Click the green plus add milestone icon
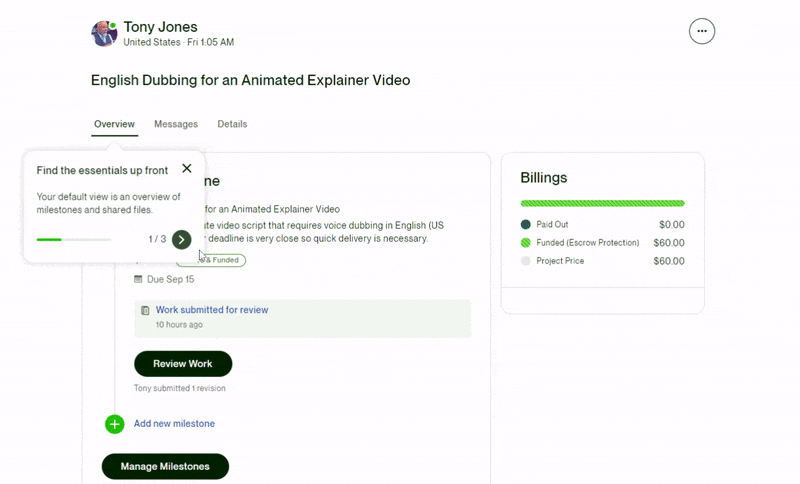 114,424
